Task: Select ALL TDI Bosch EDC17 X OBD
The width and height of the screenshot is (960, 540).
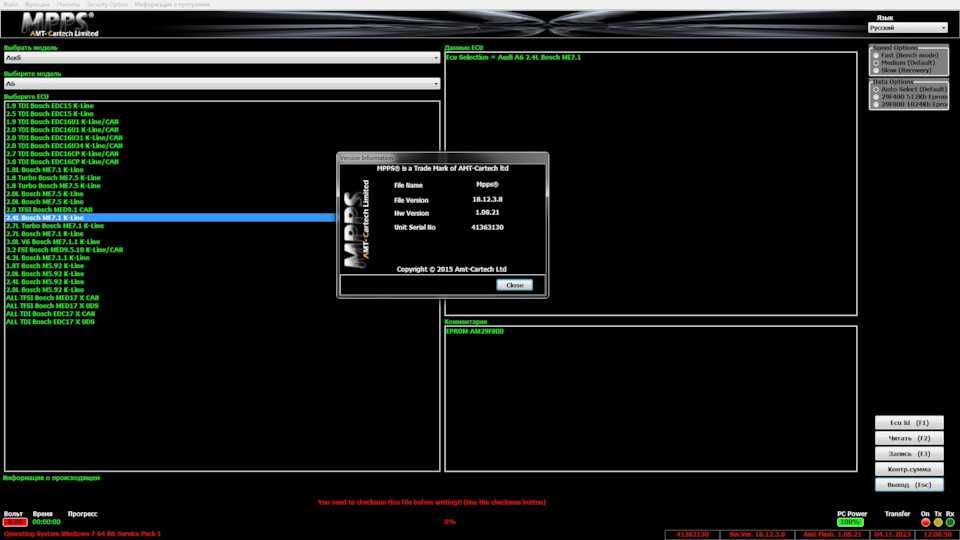Action: tap(50, 321)
